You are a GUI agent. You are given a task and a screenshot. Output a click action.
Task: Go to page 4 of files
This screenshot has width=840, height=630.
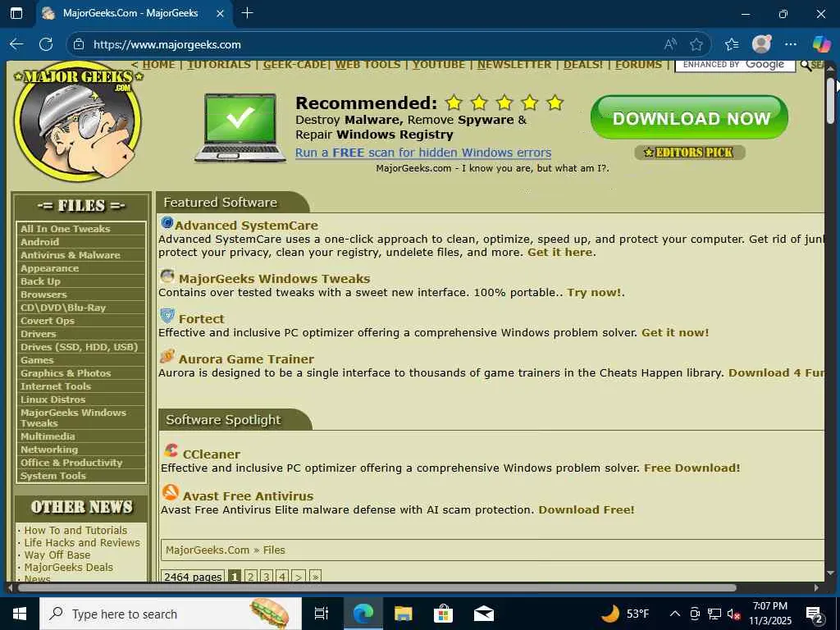[282, 577]
